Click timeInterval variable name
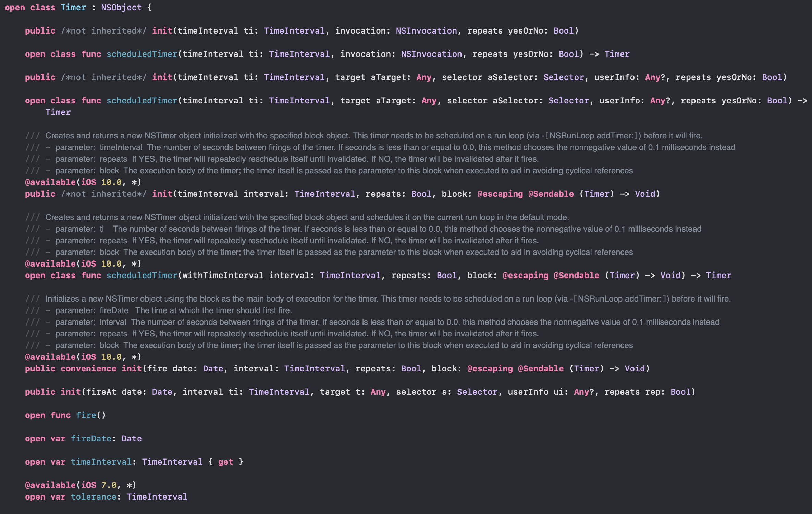Viewport: 812px width, 514px height. [x=101, y=462]
